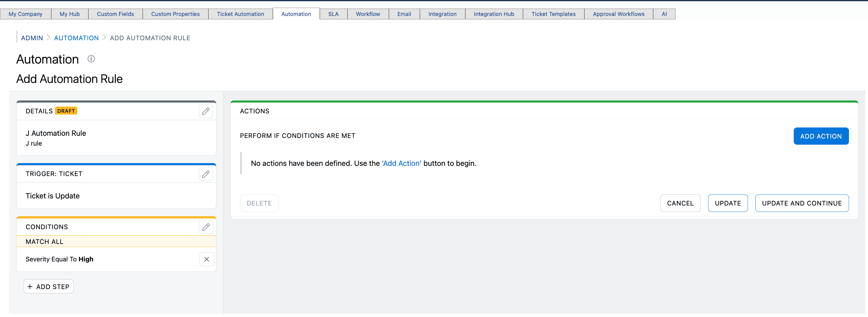Switch to the Ticket Templates tab
Image resolution: width=868 pixels, height=317 pixels.
tap(553, 14)
